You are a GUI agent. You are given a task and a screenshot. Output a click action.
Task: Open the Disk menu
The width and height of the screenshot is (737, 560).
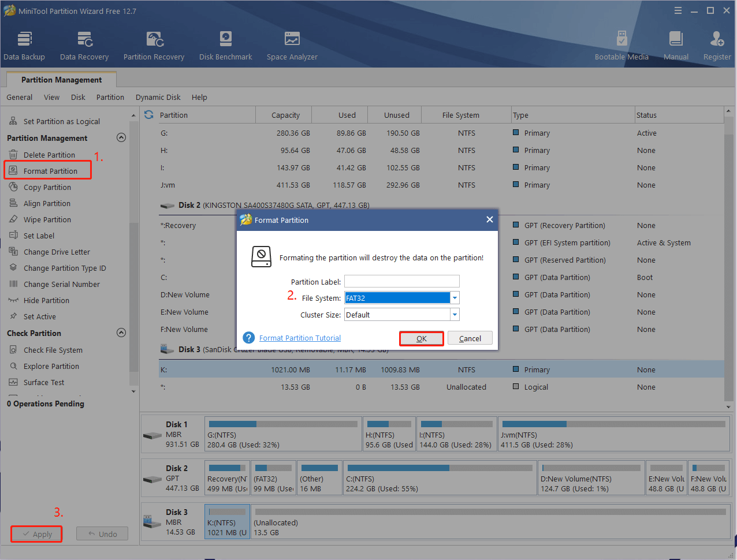point(78,97)
